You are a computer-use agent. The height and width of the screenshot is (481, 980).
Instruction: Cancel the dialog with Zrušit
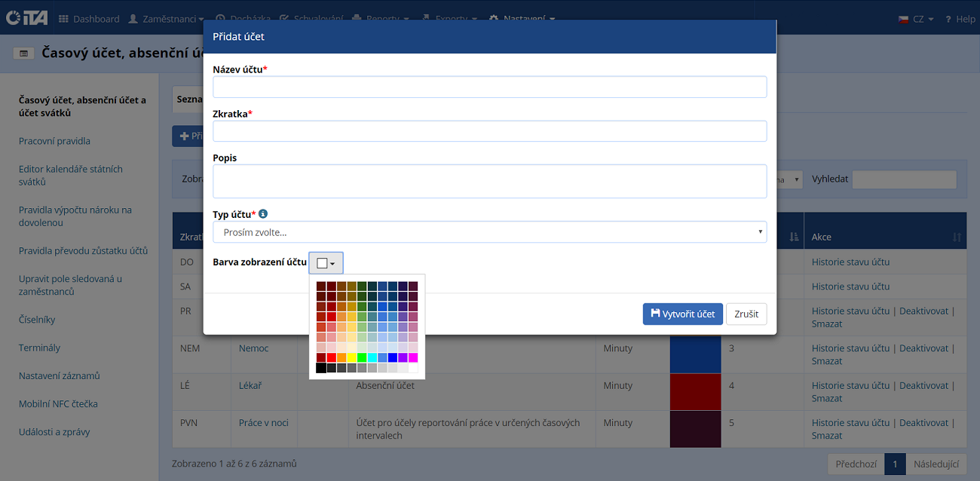[746, 314]
